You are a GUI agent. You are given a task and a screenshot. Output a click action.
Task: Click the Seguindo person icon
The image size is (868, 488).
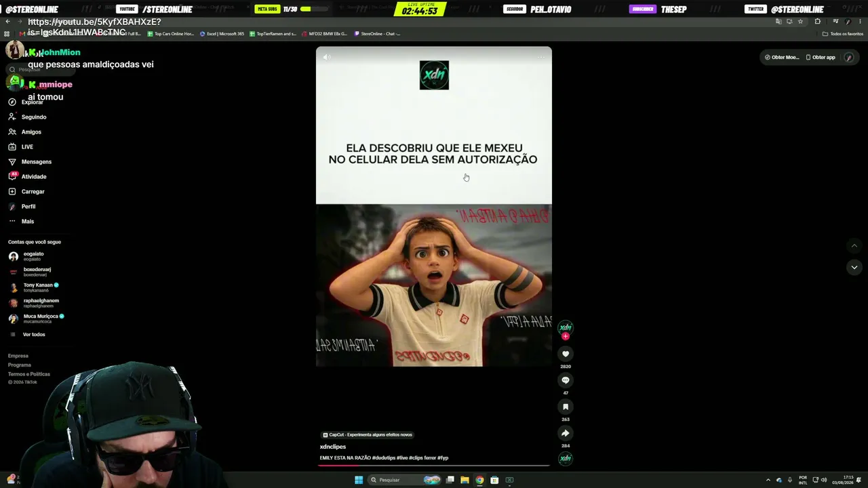12,117
